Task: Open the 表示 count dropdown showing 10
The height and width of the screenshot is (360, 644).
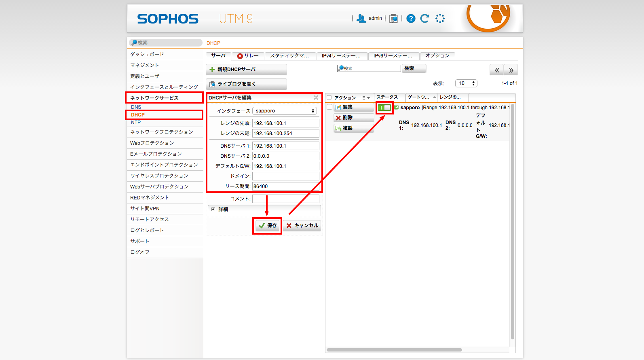Action: [x=466, y=83]
